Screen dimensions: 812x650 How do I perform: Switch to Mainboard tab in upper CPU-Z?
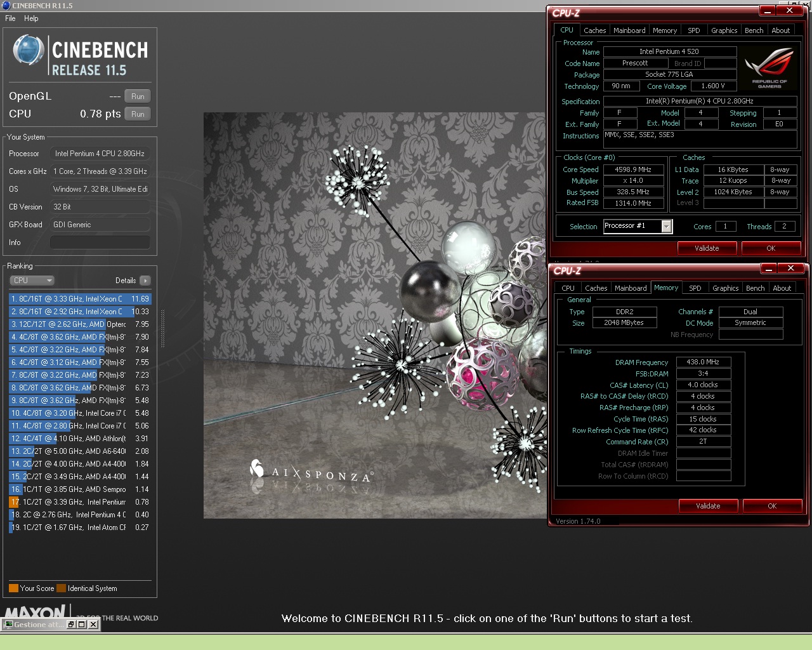[x=629, y=30]
